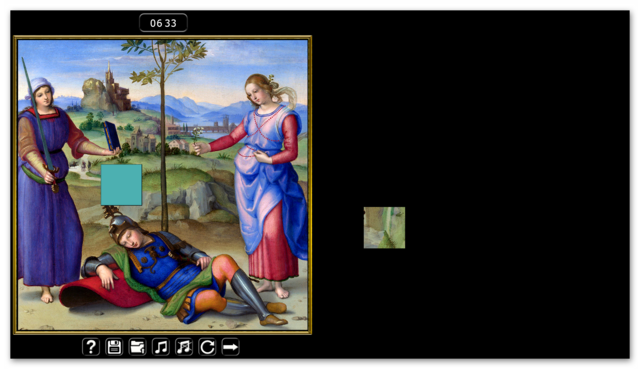Open the help question mark icon
The image size is (640, 369).
(x=91, y=347)
